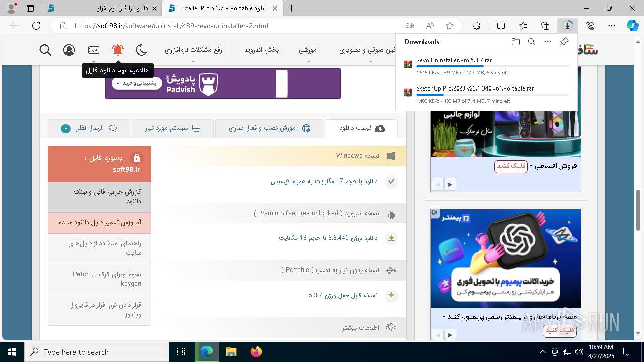
Task: Open the site user account icon
Action: click(x=69, y=50)
